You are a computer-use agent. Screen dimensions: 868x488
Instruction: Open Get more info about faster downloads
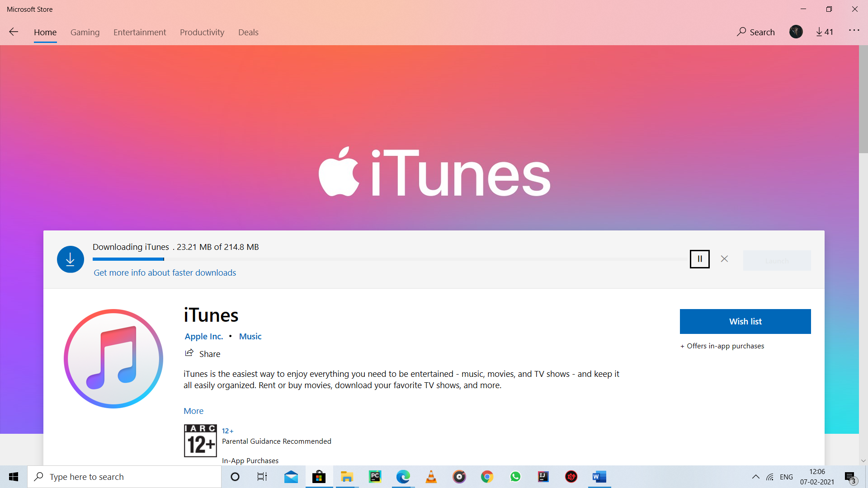165,272
